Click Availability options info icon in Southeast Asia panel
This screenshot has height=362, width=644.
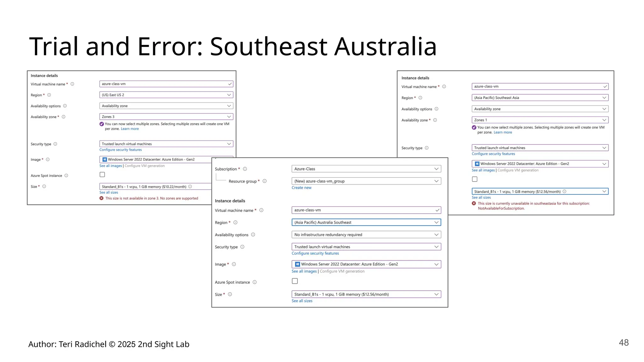click(x=436, y=109)
